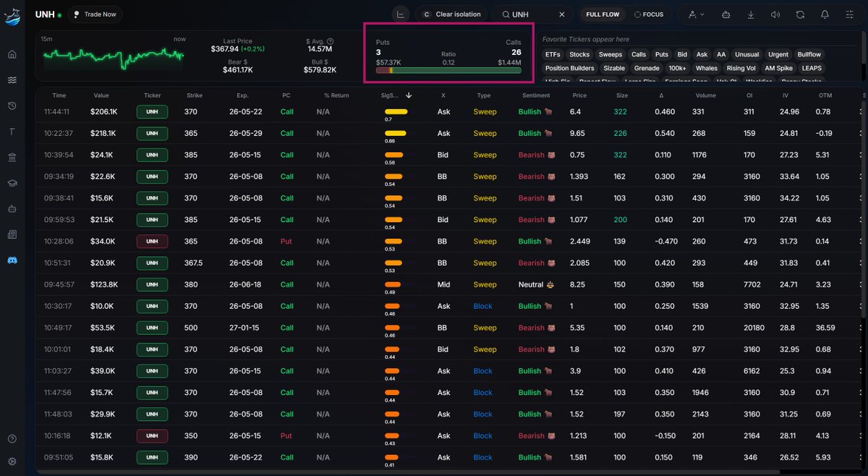Click the info icon beside $ Avg.

pos(331,41)
